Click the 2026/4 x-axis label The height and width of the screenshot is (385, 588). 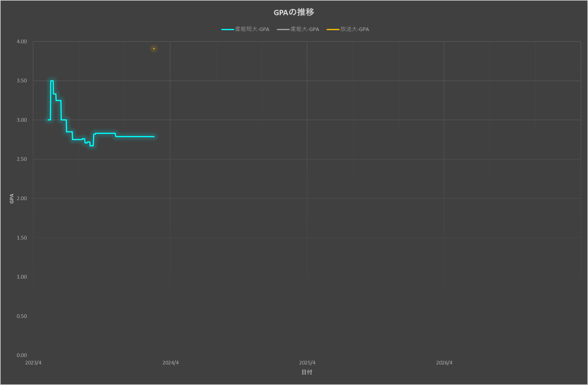click(444, 363)
